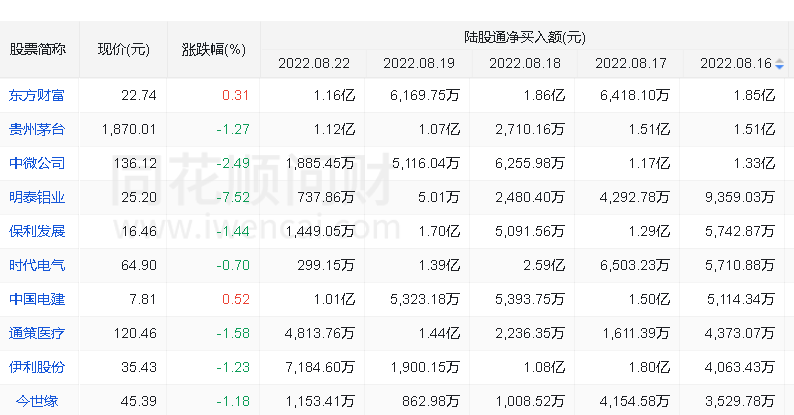Image resolution: width=794 pixels, height=415 pixels.
Task: Click the -1.27 change value
Action: coord(233,129)
